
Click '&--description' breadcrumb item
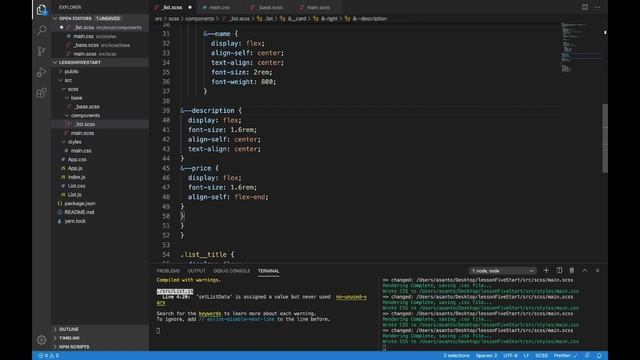(x=369, y=19)
